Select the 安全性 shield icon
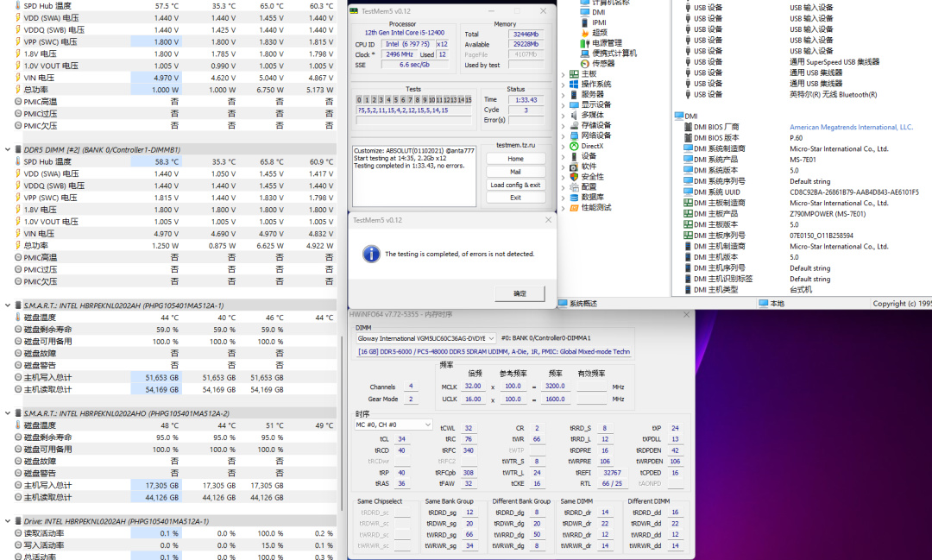 pyautogui.click(x=574, y=177)
